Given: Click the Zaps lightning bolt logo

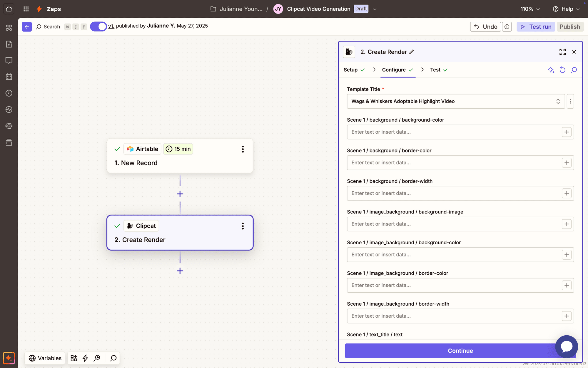Looking at the screenshot, I should click(x=39, y=9).
